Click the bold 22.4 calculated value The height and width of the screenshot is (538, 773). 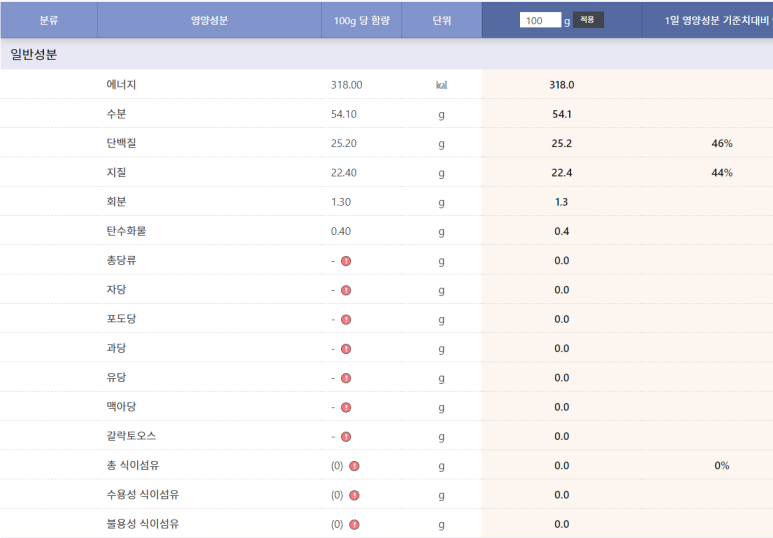(562, 173)
